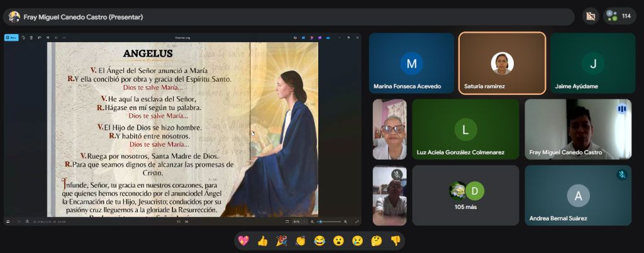Viewport: 644px width, 253px height.
Task: Send the sparkling heart reaction
Action: click(243, 240)
